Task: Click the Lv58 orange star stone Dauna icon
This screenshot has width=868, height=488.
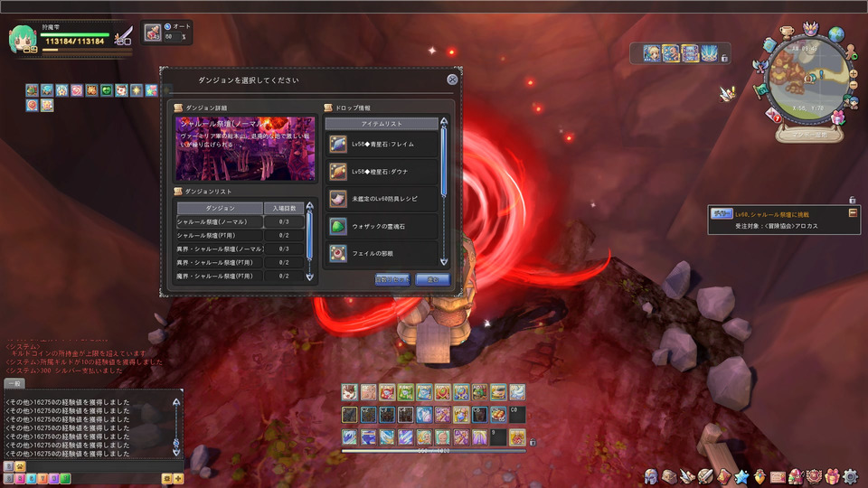Action: point(337,172)
